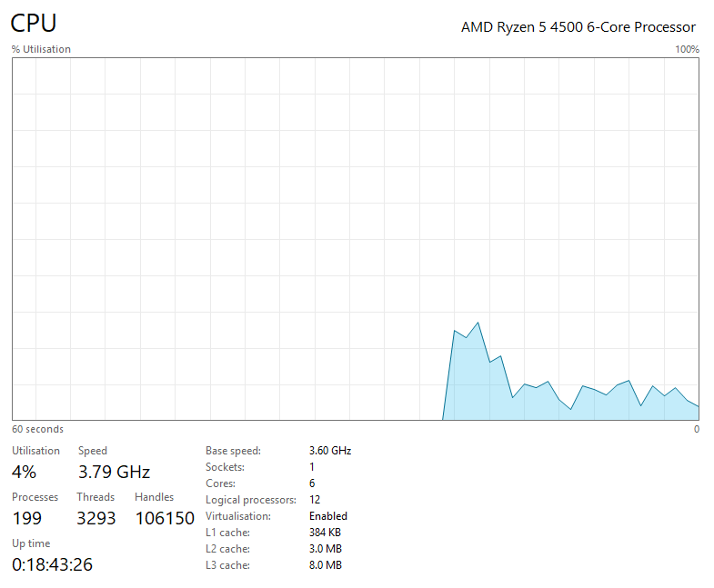Click the processes count 199

[x=27, y=518]
